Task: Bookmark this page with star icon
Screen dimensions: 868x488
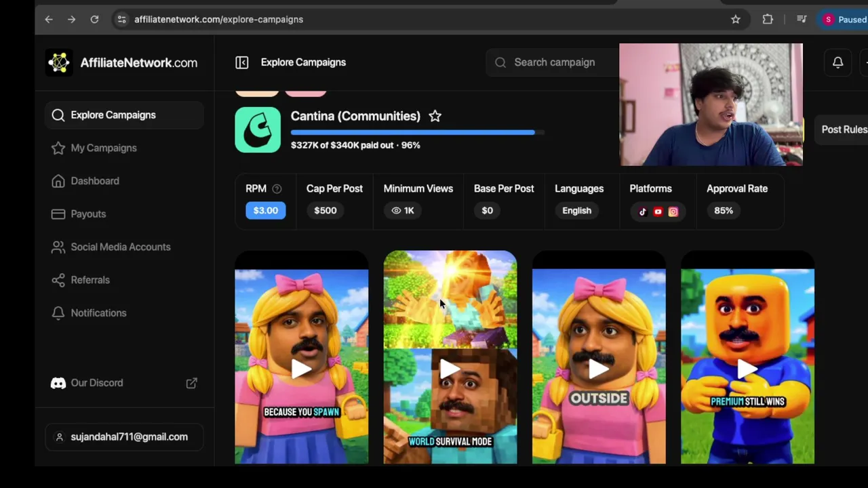Action: click(736, 20)
